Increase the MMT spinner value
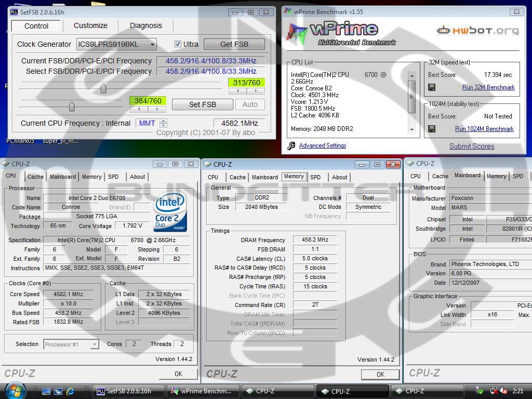532x399 pixels. (164, 121)
